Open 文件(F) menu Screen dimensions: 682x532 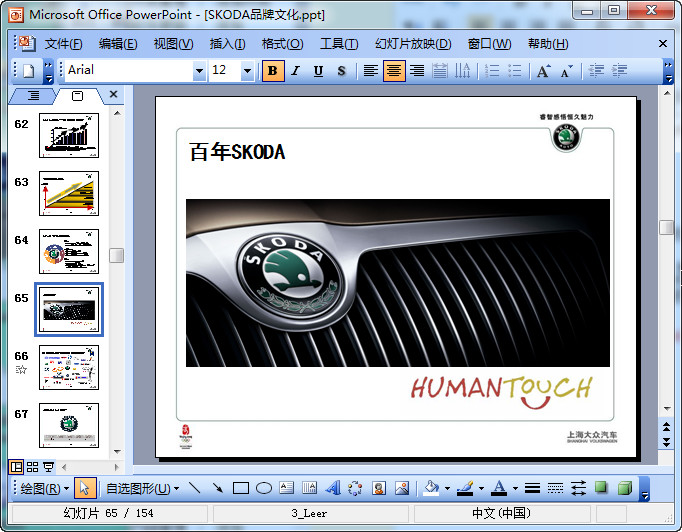64,44
